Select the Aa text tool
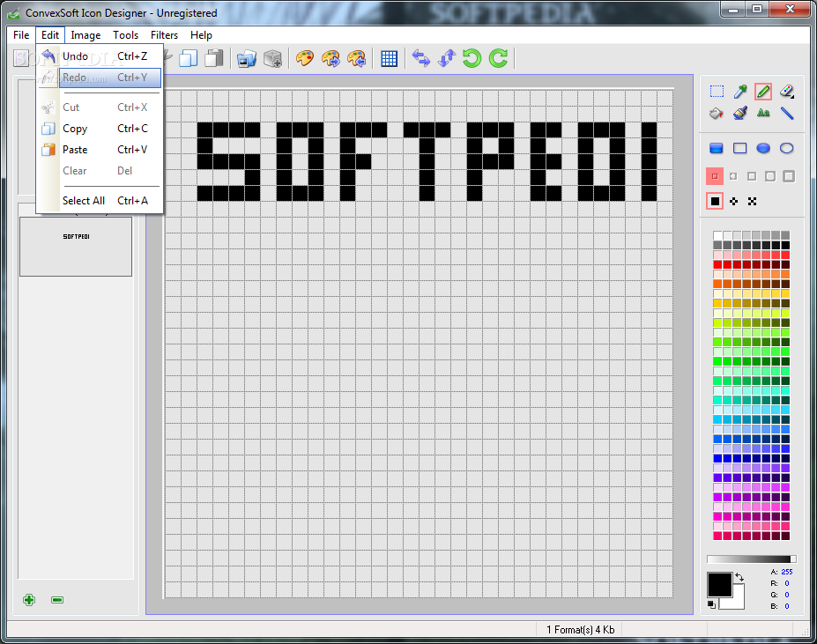The width and height of the screenshot is (817, 644). pyautogui.click(x=763, y=113)
